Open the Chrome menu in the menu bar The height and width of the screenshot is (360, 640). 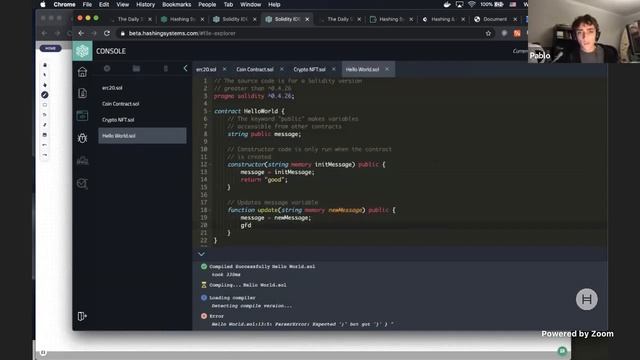(64, 4)
